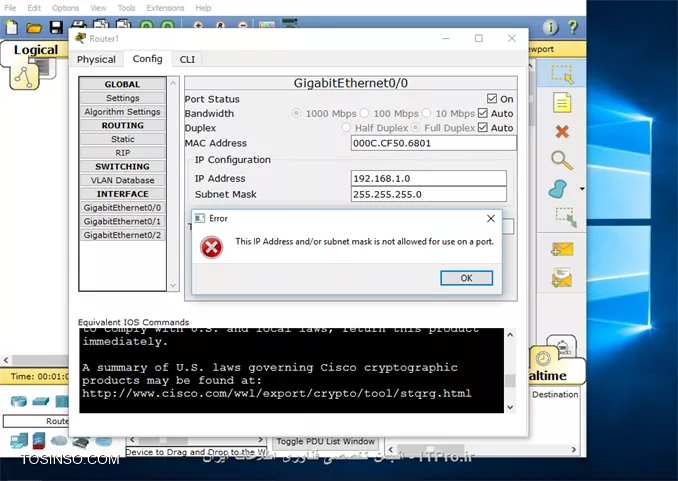
Task: Click the Add Simple PDU envelope
Action: pos(563,249)
